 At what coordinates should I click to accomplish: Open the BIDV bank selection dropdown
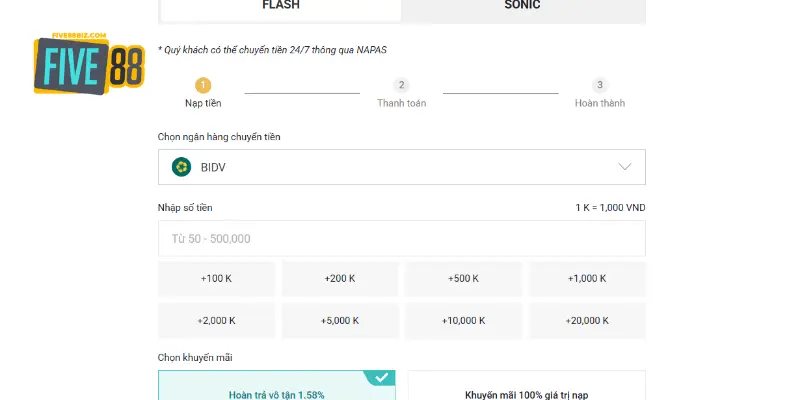pos(402,167)
